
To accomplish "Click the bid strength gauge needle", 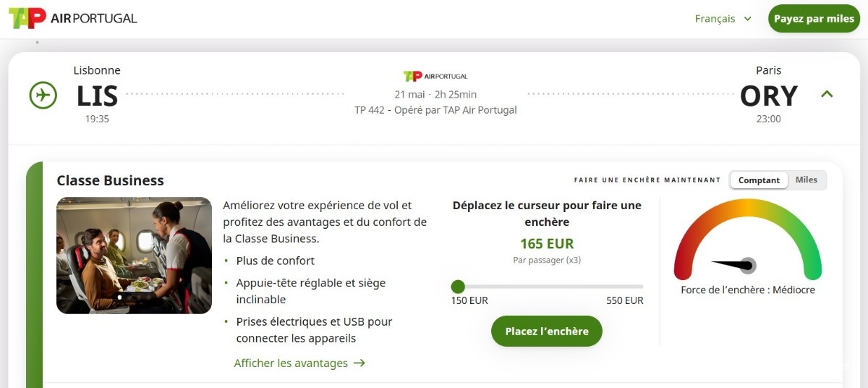I will pos(734,265).
